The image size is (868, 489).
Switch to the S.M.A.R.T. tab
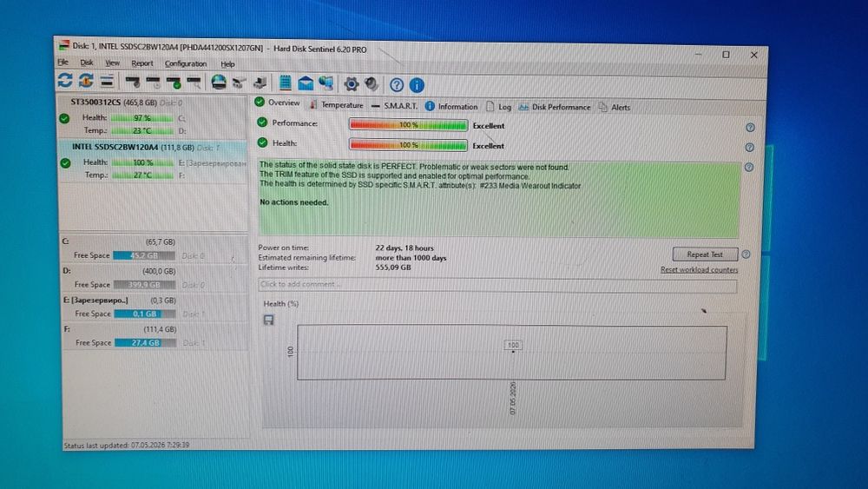coord(394,105)
